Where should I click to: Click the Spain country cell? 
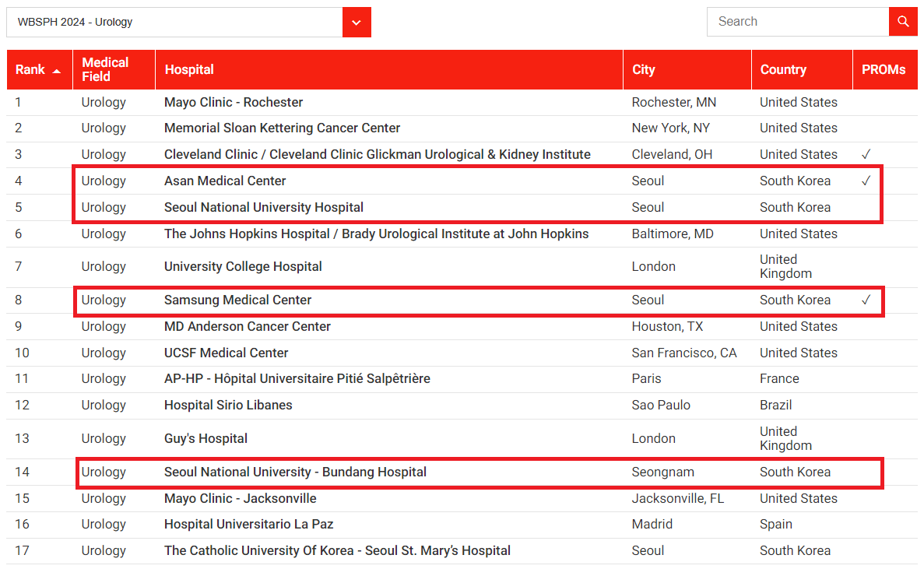click(775, 524)
